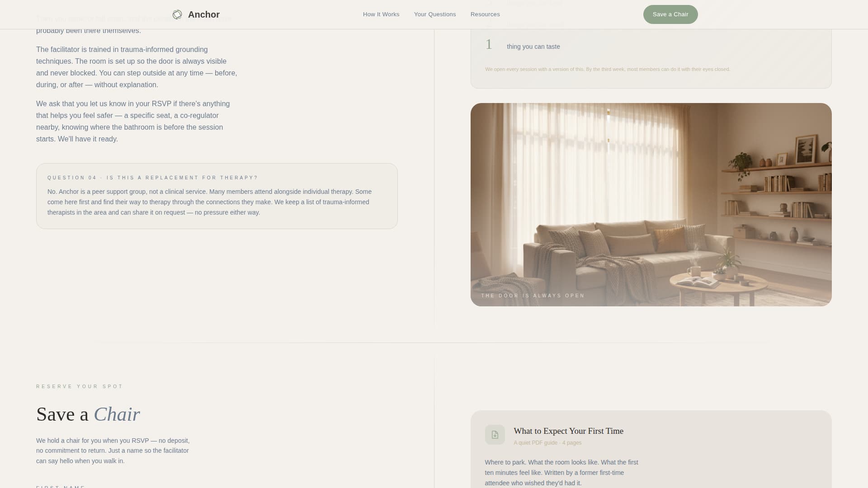
Task: Click 'A quiet PDF guide · 4 pages' text
Action: (x=547, y=443)
